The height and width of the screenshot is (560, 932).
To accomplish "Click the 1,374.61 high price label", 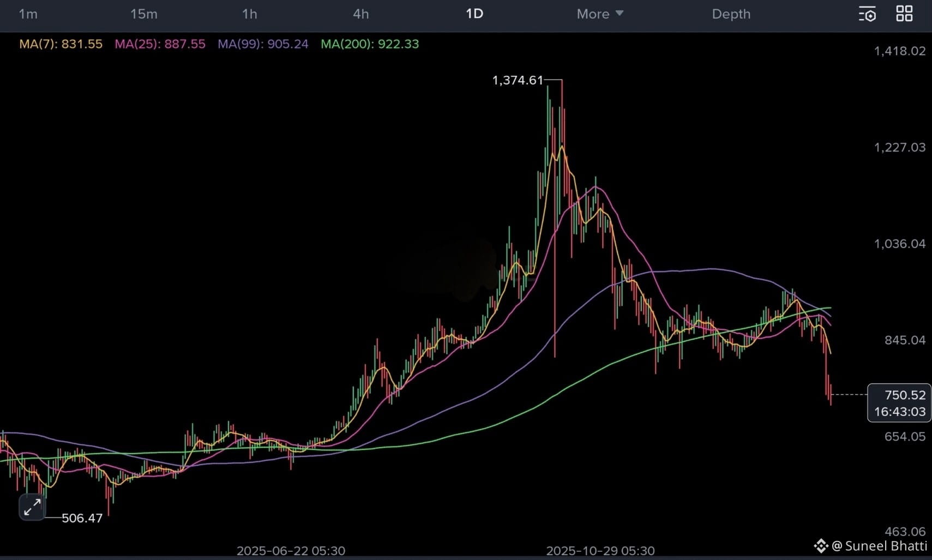I will 518,80.
